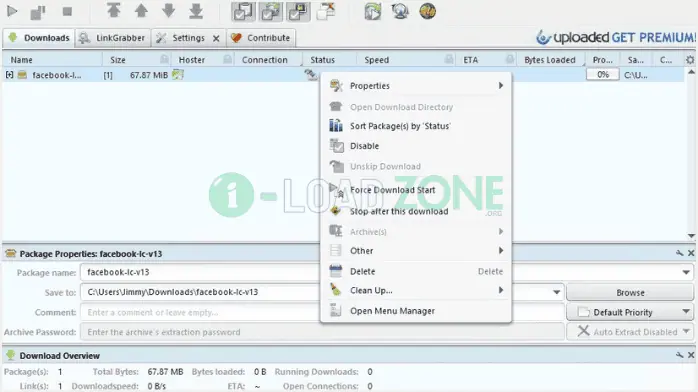Open the Default Priority dropdown
The width and height of the screenshot is (698, 392).
[630, 312]
